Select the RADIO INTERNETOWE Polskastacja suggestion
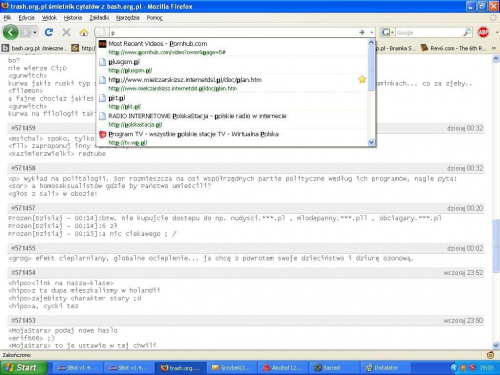Viewport: 500px width, 375px height. point(233,120)
